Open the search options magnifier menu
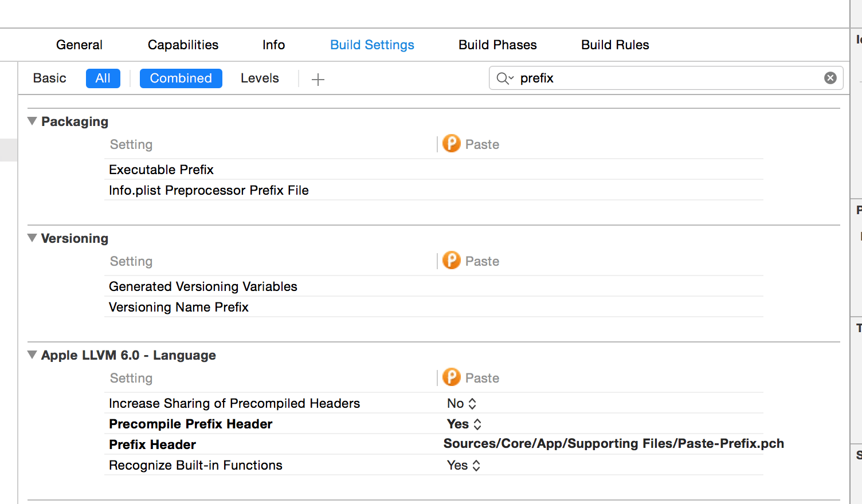 pyautogui.click(x=504, y=78)
